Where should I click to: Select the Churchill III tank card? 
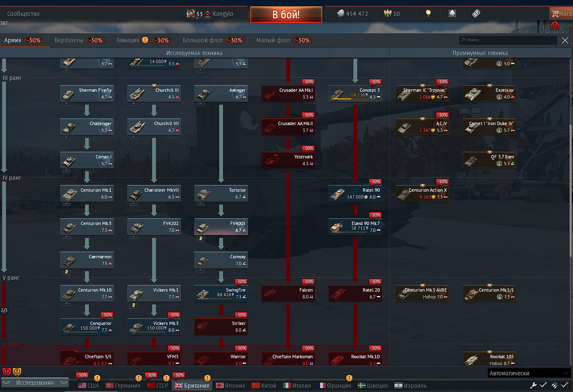[x=154, y=94]
